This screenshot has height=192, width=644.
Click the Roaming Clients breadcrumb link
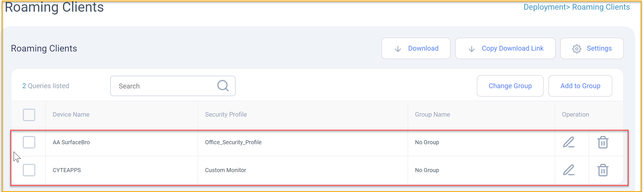[601, 7]
